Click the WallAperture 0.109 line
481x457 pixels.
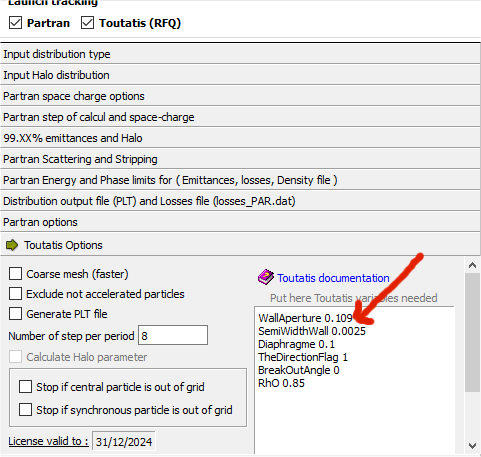pos(305,318)
